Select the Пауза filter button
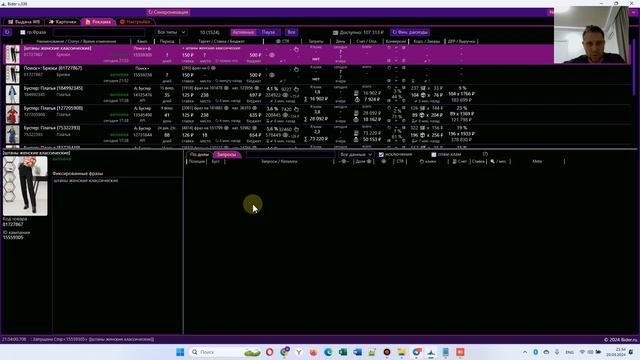This screenshot has width=640, height=360. point(268,32)
